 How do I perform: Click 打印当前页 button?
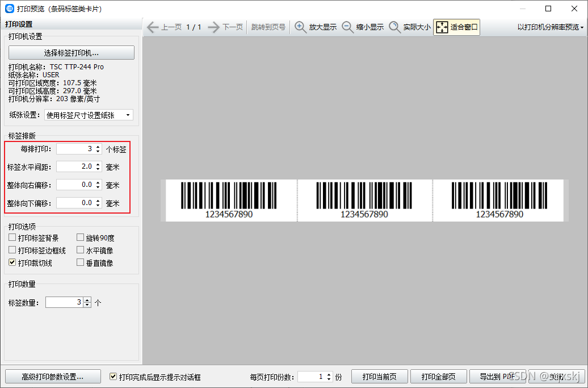(380, 377)
